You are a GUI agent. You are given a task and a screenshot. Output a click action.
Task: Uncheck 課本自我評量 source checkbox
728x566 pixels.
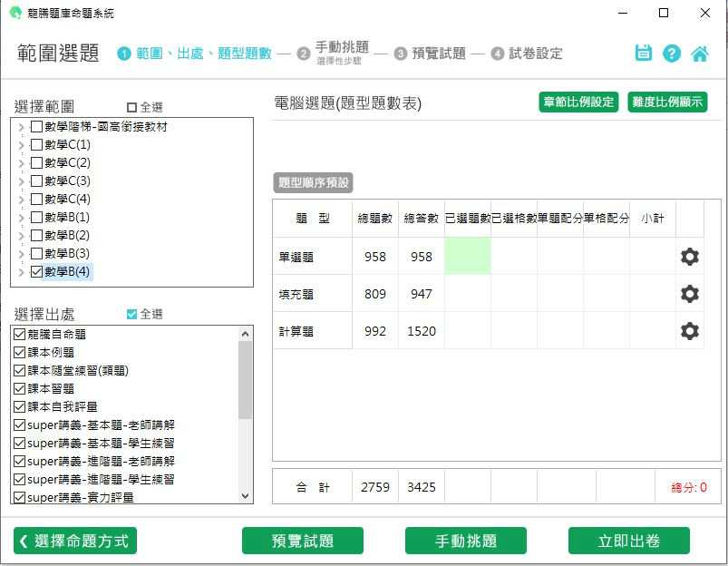pyautogui.click(x=20, y=406)
